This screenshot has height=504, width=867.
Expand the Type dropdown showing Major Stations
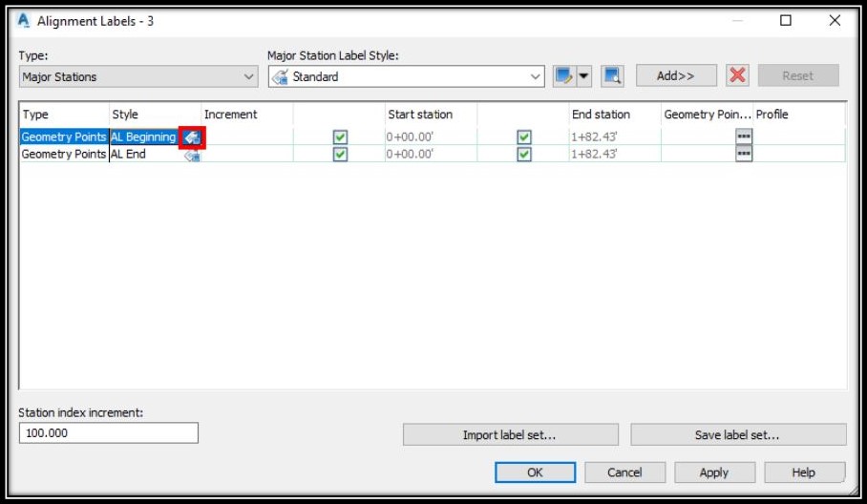(138, 76)
